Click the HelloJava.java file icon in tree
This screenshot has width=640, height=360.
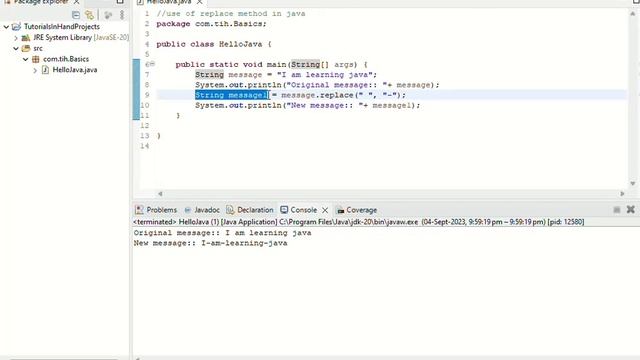45,70
